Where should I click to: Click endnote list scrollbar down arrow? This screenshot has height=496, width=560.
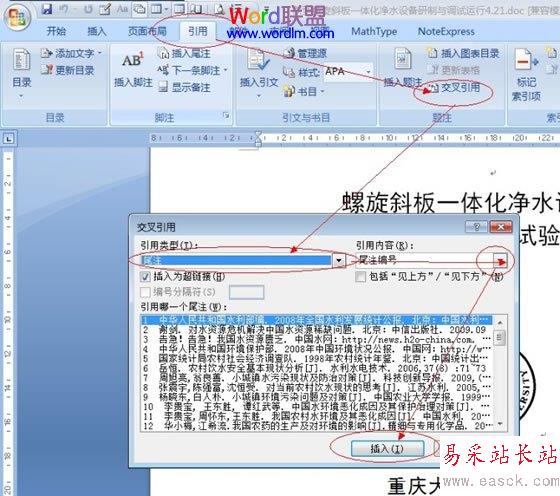pos(500,424)
